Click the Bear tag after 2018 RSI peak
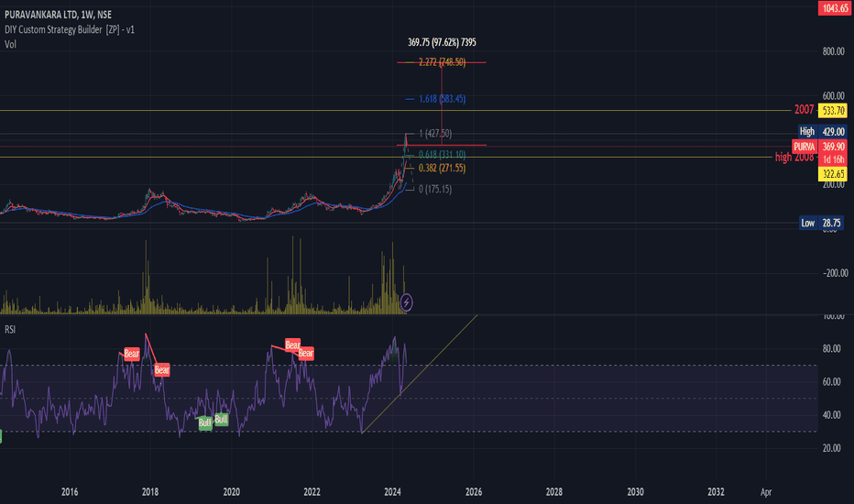This screenshot has width=854, height=504. tap(162, 370)
